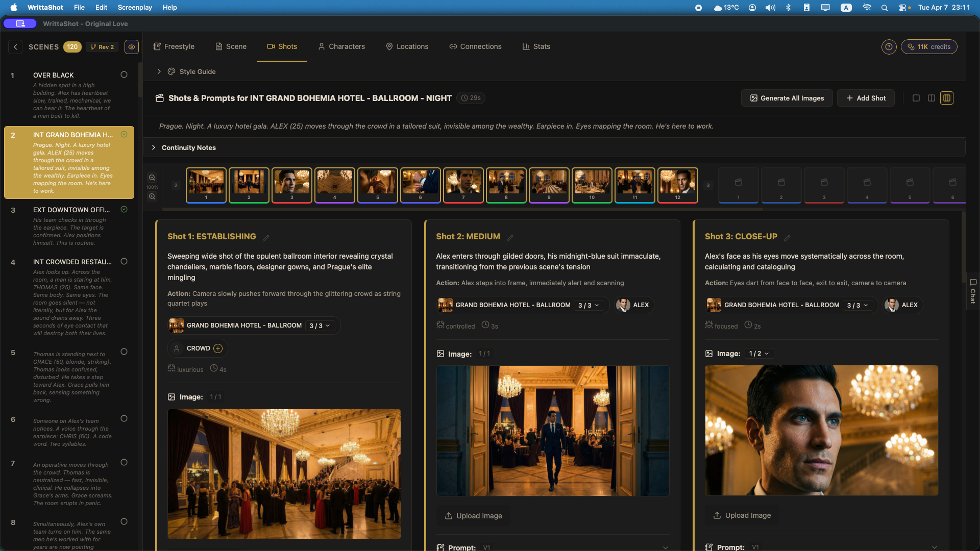Collapse the Prompt V1 section in Shot 3
Viewport: 980px width, 551px height.
tap(935, 547)
